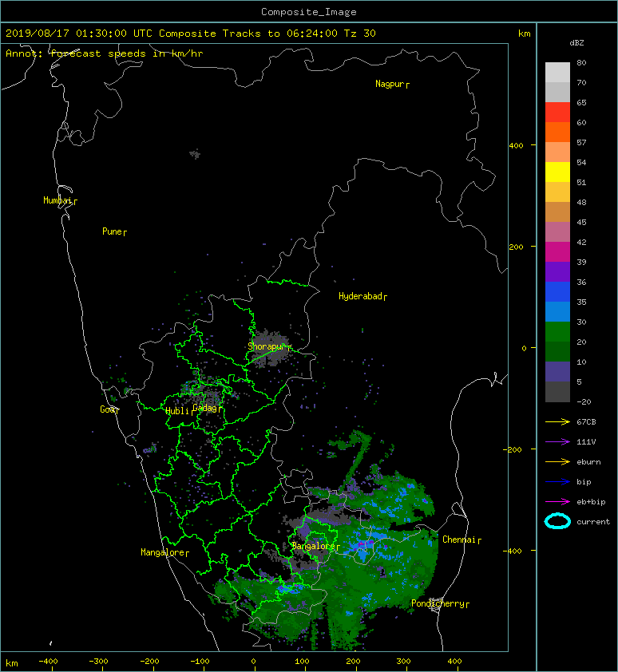Click the blue bip arrow legend icon

(x=557, y=482)
